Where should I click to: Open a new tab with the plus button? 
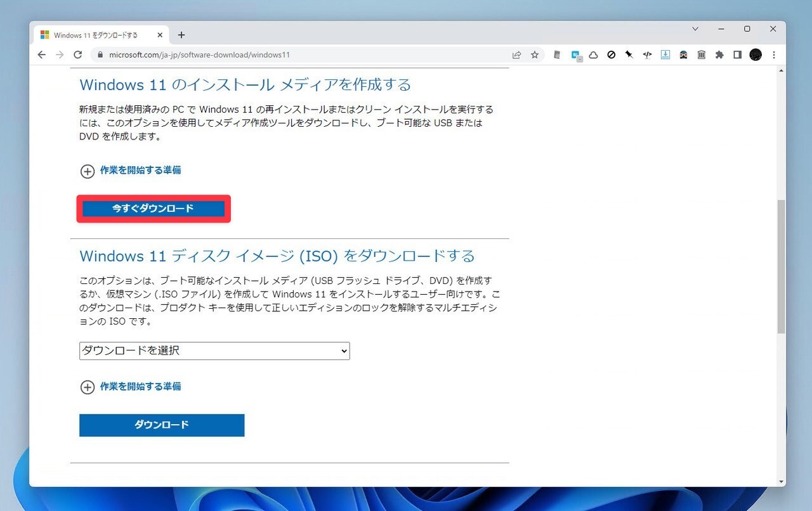tap(181, 35)
